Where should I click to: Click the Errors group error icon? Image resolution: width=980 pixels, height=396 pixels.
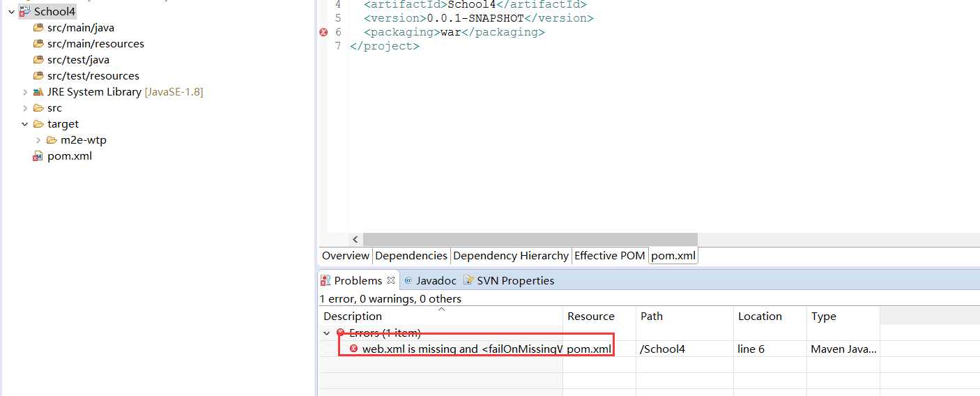tap(341, 333)
